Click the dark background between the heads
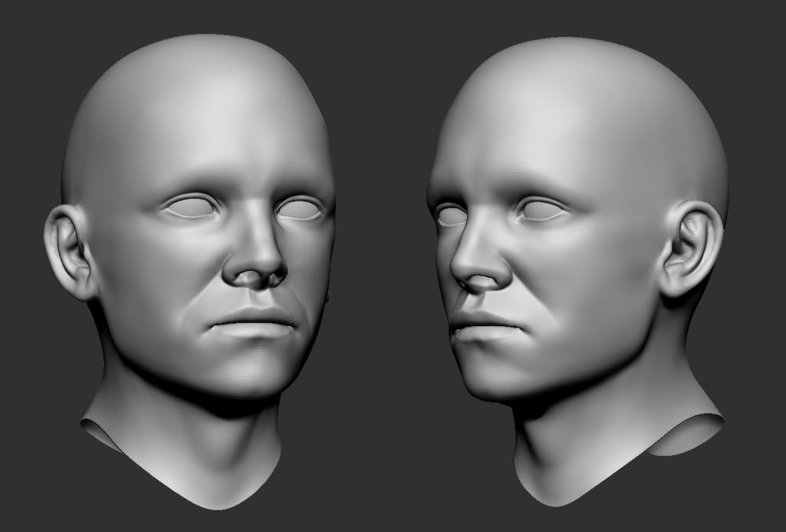 pyautogui.click(x=376, y=269)
